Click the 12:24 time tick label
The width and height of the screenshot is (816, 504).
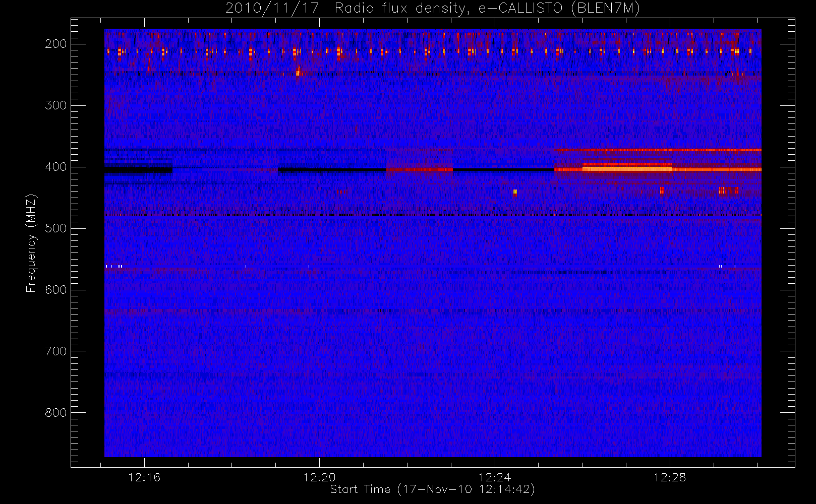(495, 477)
